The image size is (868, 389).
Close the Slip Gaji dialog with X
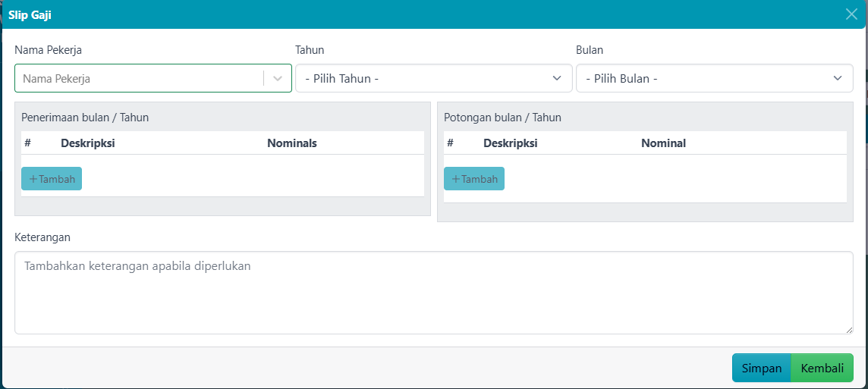click(x=851, y=14)
